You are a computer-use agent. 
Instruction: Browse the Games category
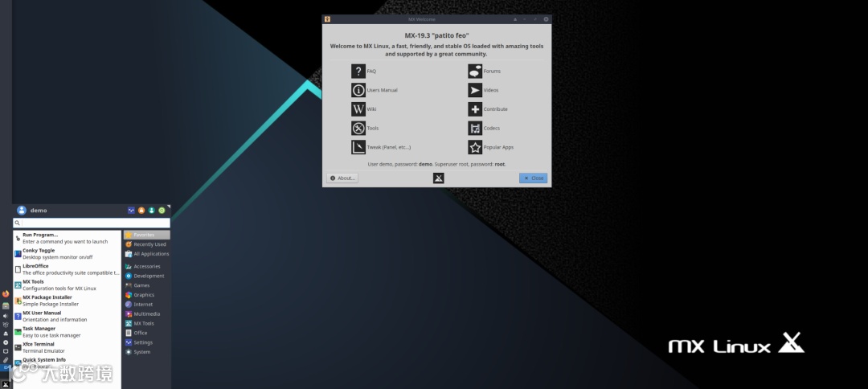coord(147,285)
